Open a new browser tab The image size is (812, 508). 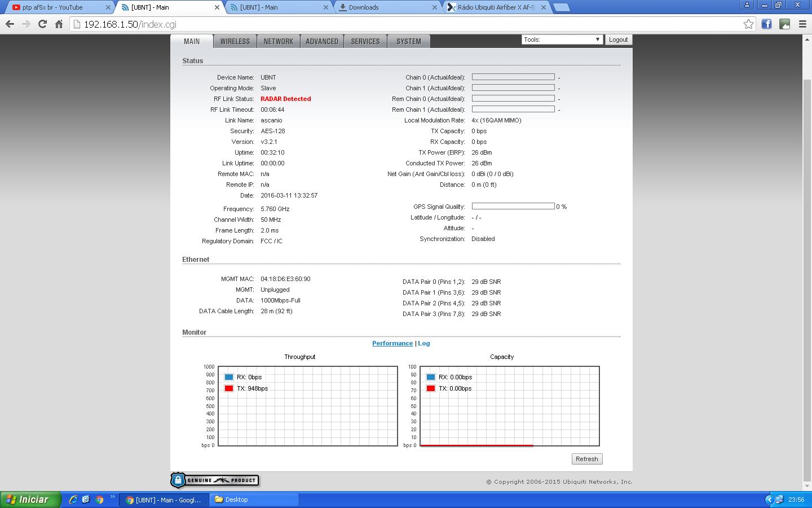pos(561,7)
